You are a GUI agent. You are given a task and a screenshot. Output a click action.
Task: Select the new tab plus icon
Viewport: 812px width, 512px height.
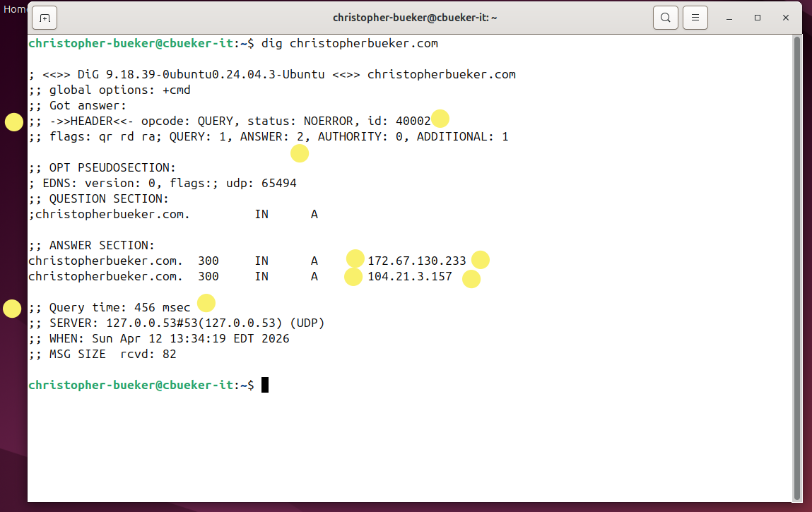pos(45,18)
